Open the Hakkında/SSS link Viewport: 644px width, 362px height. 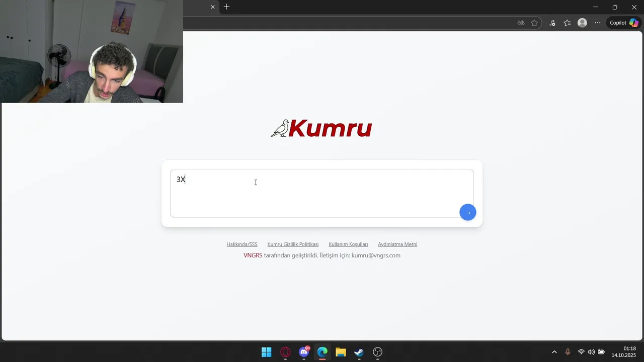242,244
